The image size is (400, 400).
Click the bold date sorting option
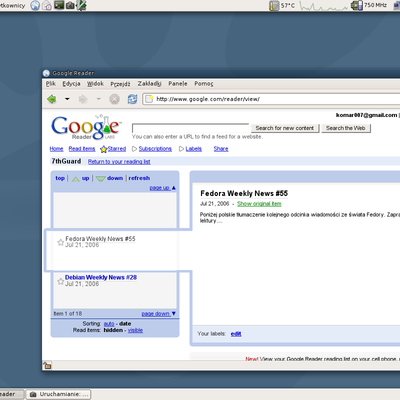(125, 324)
